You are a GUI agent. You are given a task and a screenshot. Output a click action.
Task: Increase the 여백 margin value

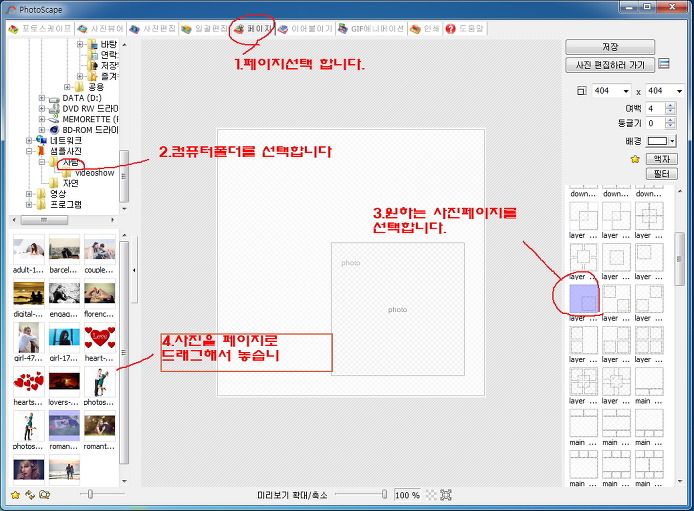(671, 105)
